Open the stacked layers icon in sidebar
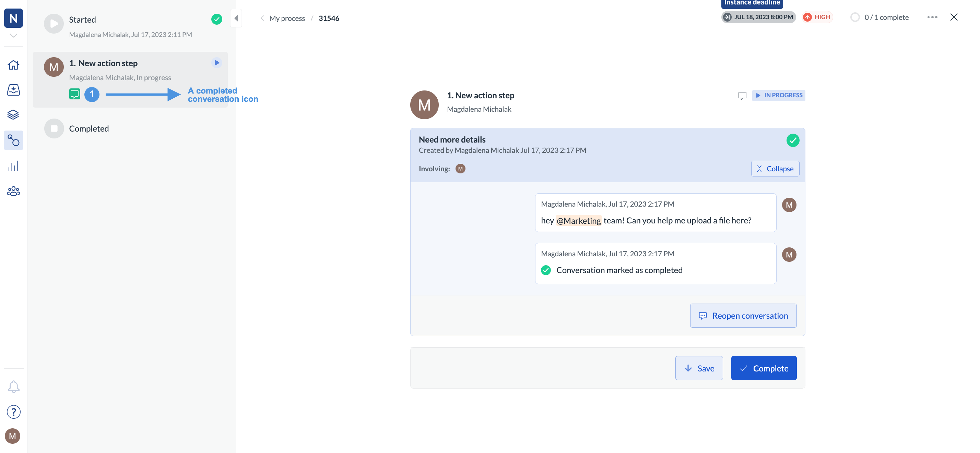The height and width of the screenshot is (453, 980). click(x=13, y=115)
